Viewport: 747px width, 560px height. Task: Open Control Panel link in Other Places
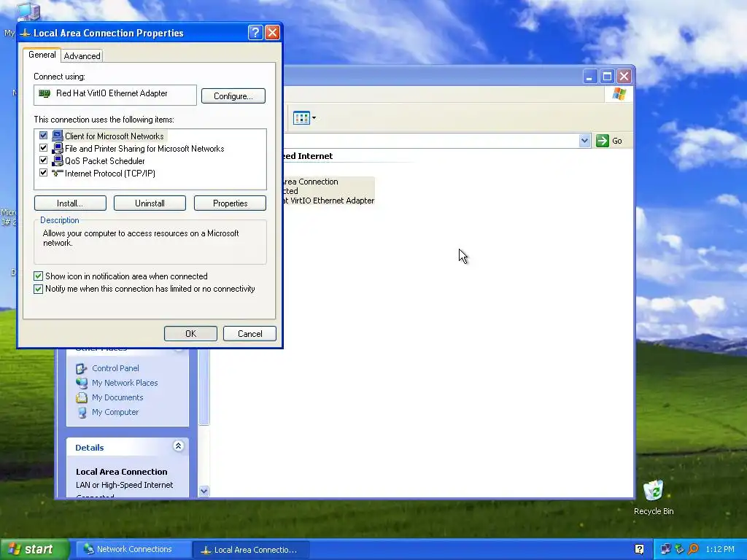pos(116,368)
